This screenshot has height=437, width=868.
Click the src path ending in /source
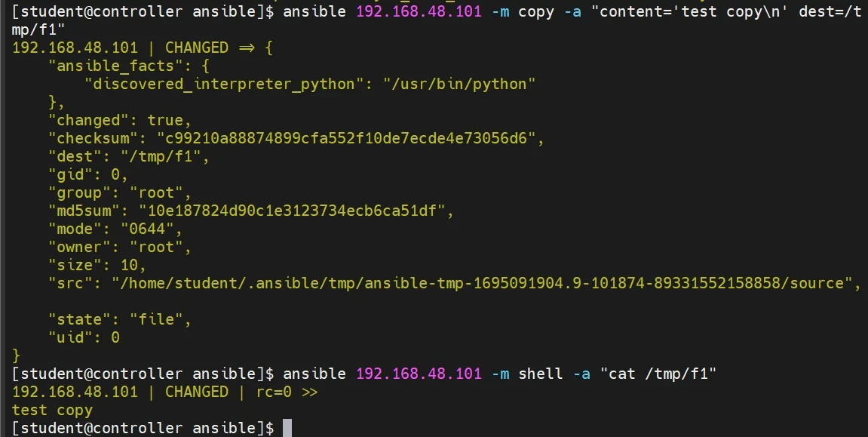coord(486,283)
